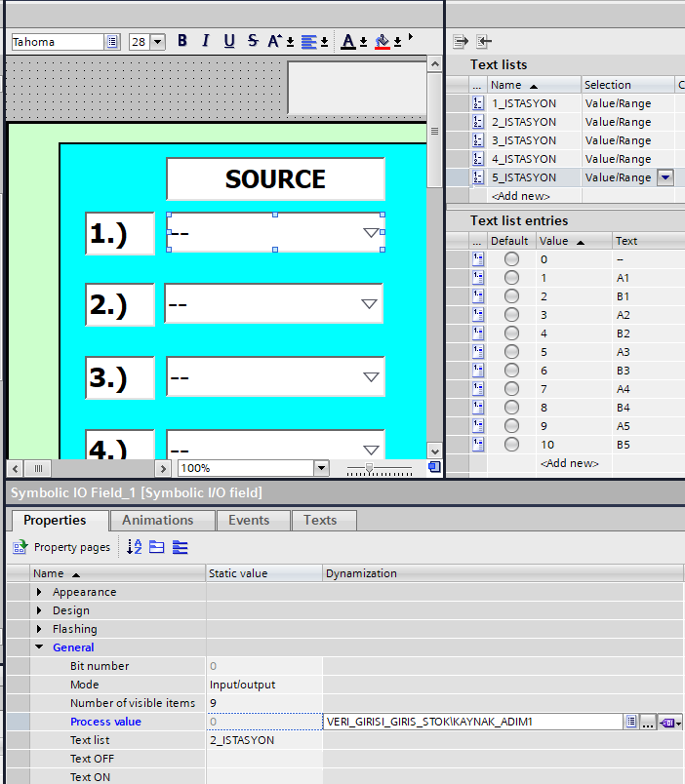Click the entry icon for value 0

point(478,259)
